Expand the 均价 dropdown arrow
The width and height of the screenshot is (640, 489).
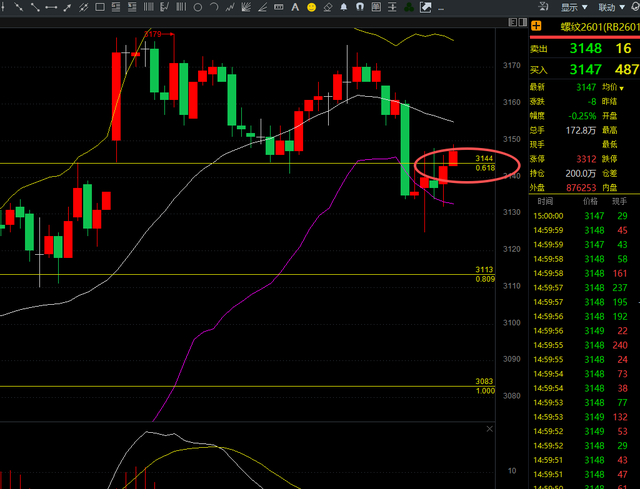[x=622, y=88]
